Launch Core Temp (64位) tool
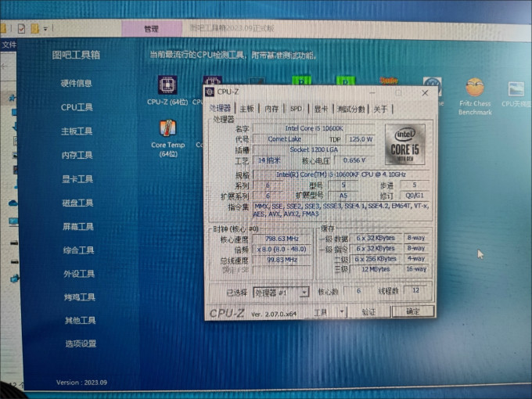The height and width of the screenshot is (399, 532). pyautogui.click(x=168, y=138)
